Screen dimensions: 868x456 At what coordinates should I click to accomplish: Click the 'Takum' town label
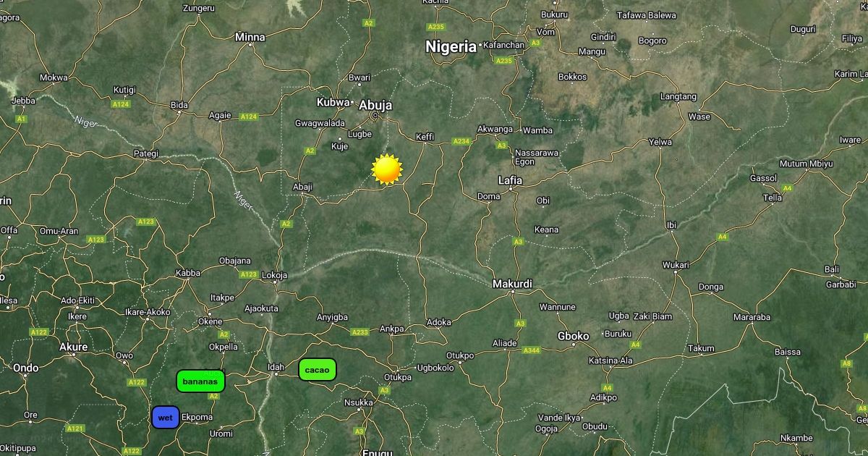[701, 348]
